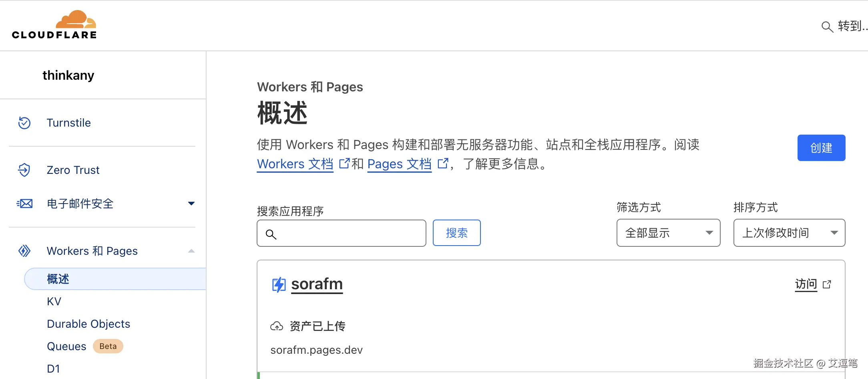Viewport: 868px width, 379px height.
Task: Click the 搜索应用程序 input field
Action: tap(341, 233)
